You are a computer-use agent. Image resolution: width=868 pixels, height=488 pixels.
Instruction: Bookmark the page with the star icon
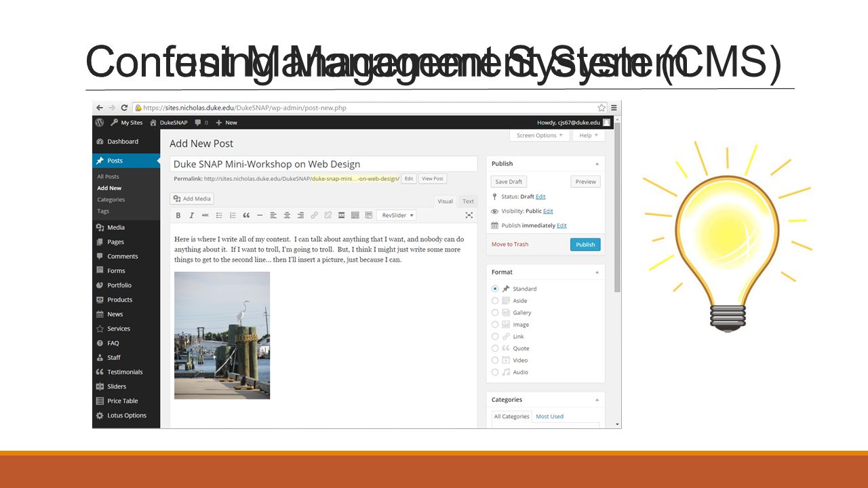601,108
